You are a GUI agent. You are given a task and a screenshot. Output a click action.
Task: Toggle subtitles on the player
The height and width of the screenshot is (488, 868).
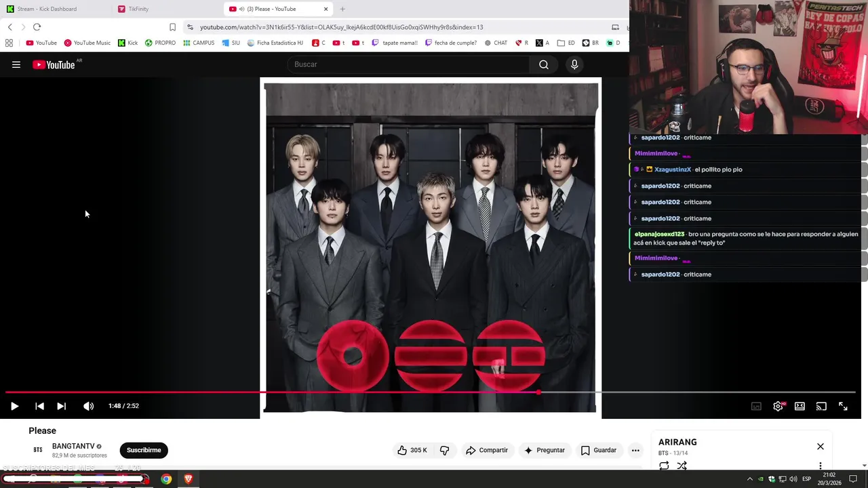756,406
